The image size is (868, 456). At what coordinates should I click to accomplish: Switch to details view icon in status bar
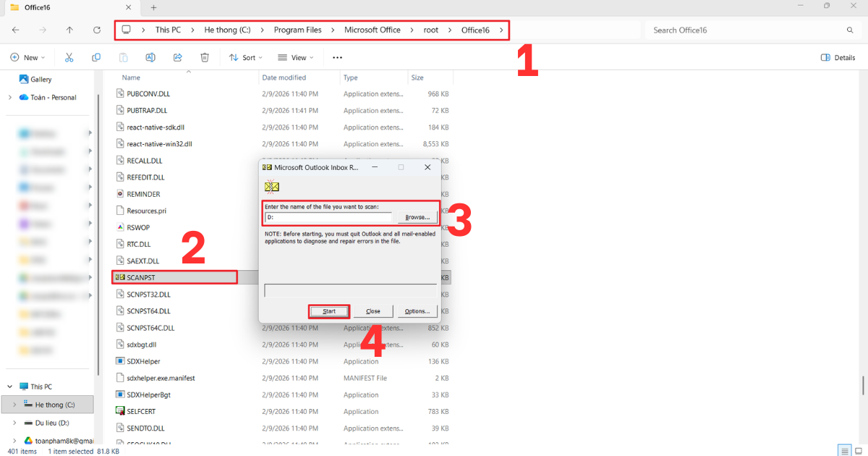843,451
